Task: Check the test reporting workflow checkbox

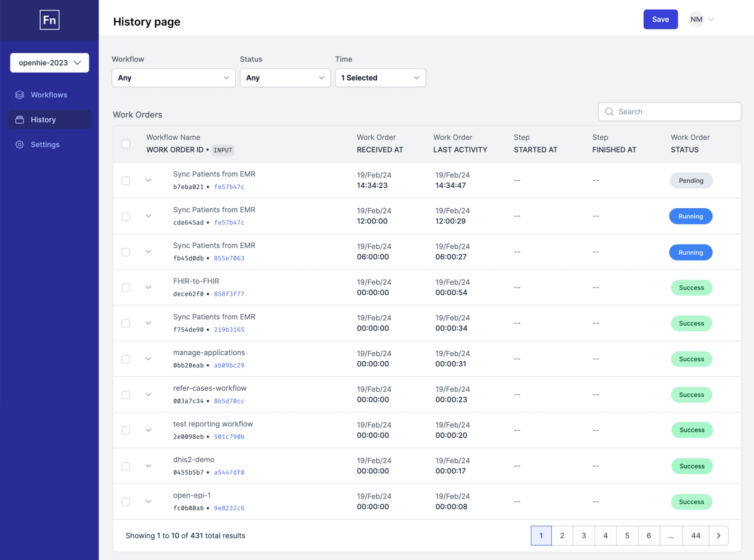Action: pyautogui.click(x=126, y=430)
